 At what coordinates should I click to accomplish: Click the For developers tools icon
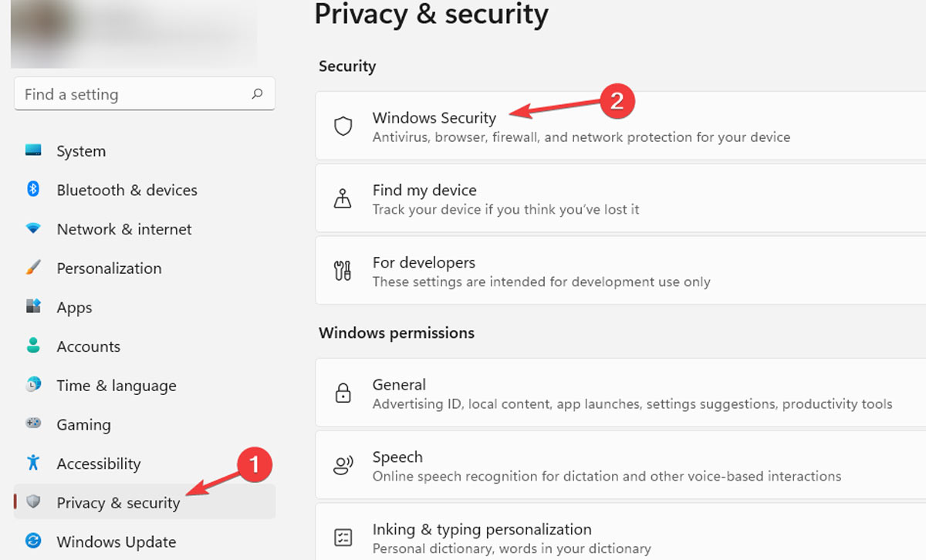click(x=343, y=271)
